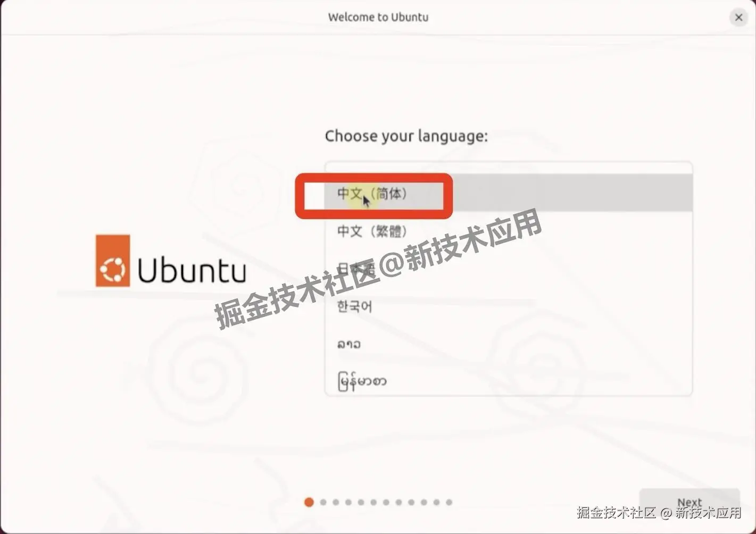This screenshot has height=534, width=756.
Task: Select 한국어 as your language
Action: [354, 306]
